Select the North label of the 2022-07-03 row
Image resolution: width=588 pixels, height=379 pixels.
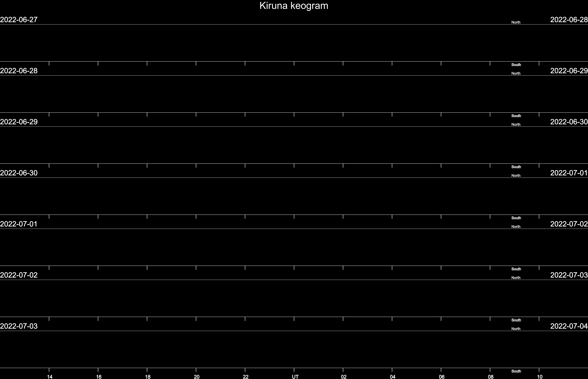click(516, 329)
